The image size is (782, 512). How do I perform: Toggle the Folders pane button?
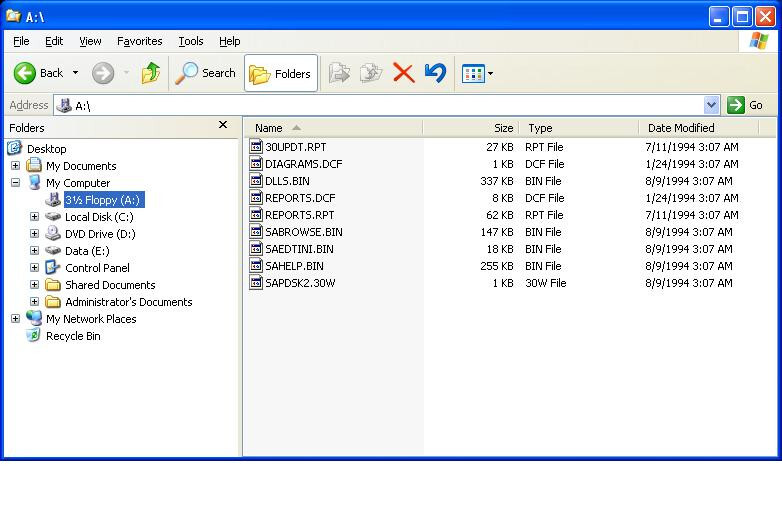(281, 73)
